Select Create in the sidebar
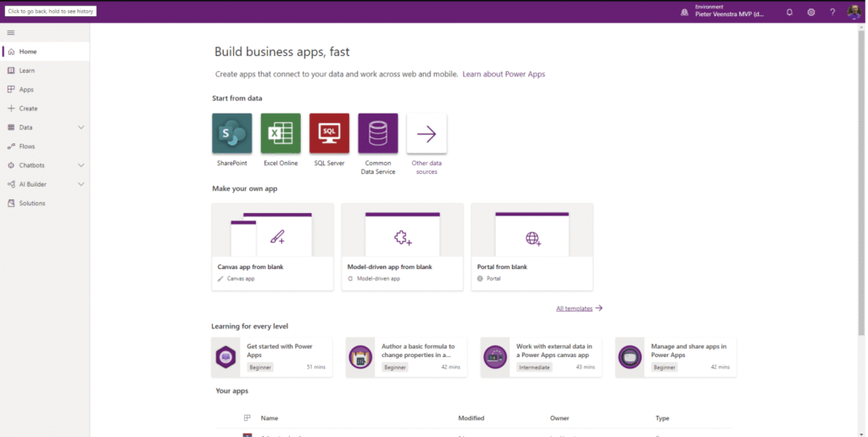Image resolution: width=868 pixels, height=437 pixels. tap(45, 109)
